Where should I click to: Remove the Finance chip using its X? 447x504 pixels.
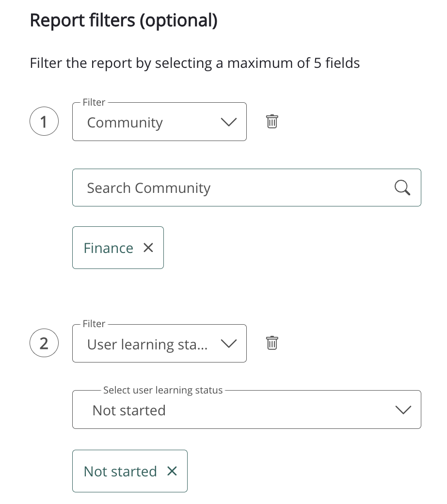tap(148, 248)
